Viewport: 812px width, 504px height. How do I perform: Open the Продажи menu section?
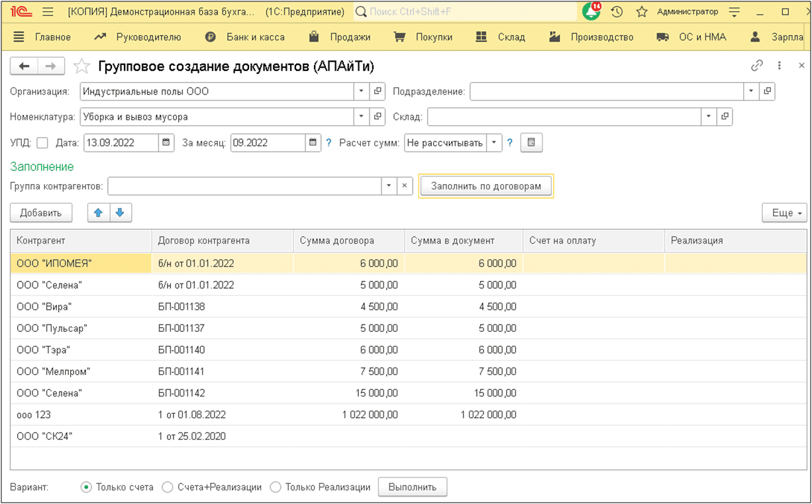pos(350,37)
